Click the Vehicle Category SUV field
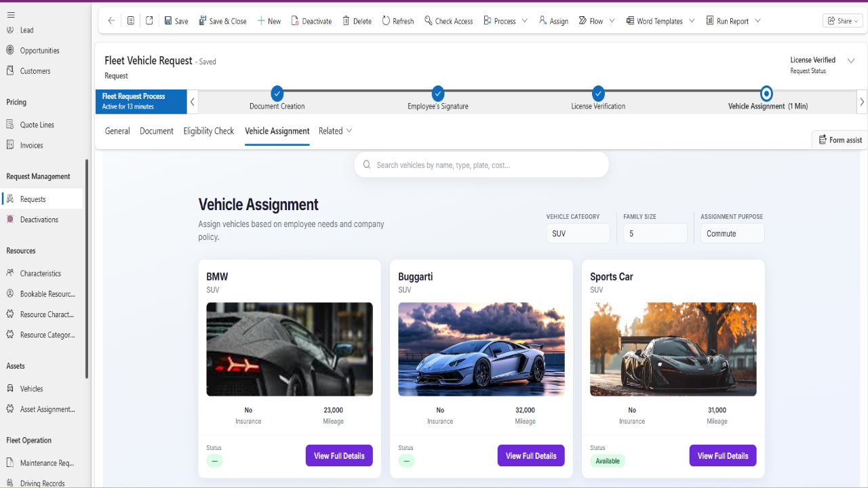868x488 pixels. point(578,233)
